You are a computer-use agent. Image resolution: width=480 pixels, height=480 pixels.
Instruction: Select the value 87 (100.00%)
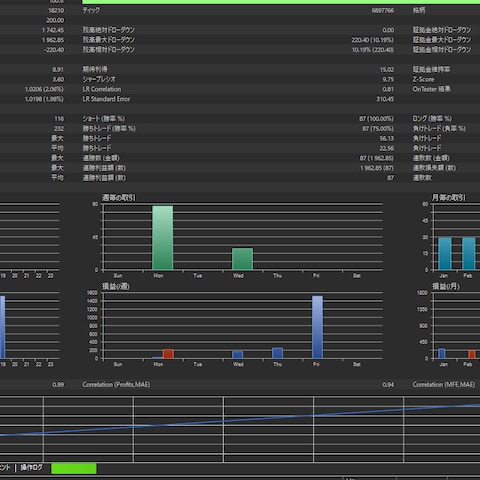pyautogui.click(x=376, y=119)
